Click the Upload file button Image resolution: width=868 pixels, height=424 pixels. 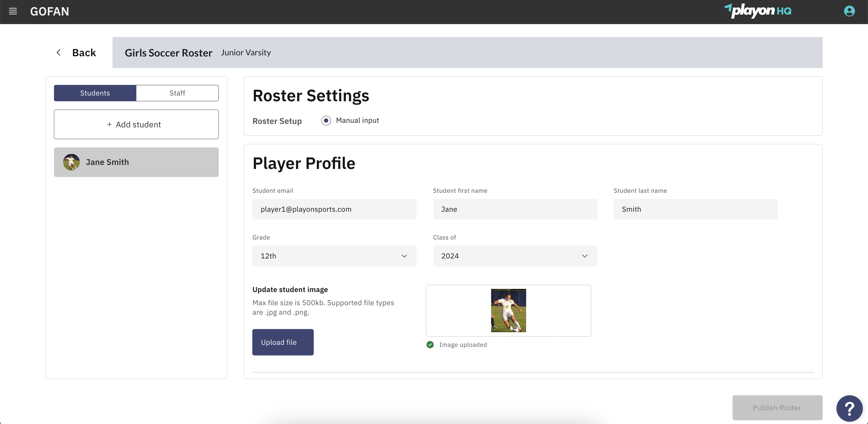283,342
